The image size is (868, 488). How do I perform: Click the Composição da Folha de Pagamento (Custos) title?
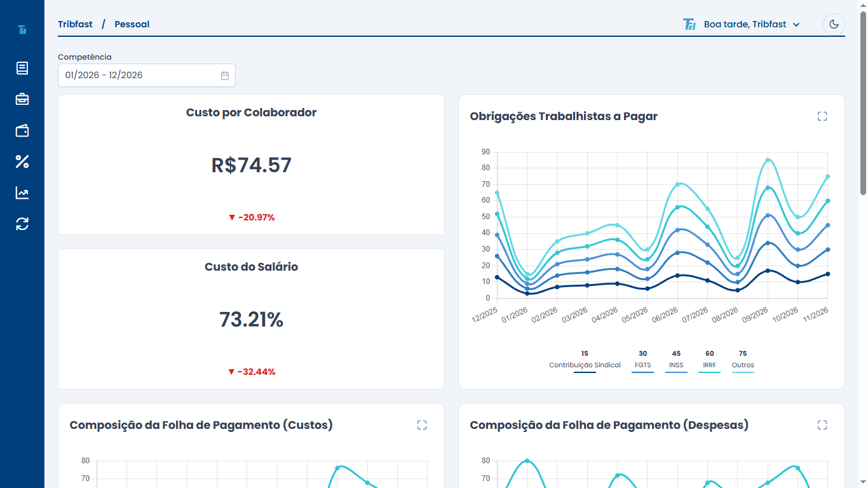click(201, 425)
